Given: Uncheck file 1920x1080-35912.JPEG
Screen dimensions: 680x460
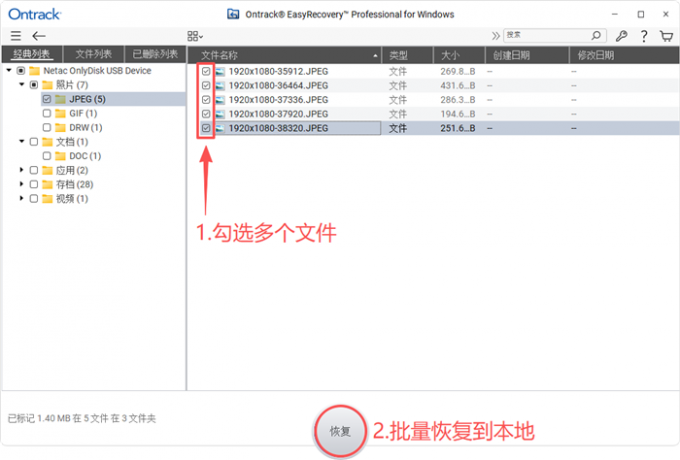Looking at the screenshot, I should [x=206, y=71].
